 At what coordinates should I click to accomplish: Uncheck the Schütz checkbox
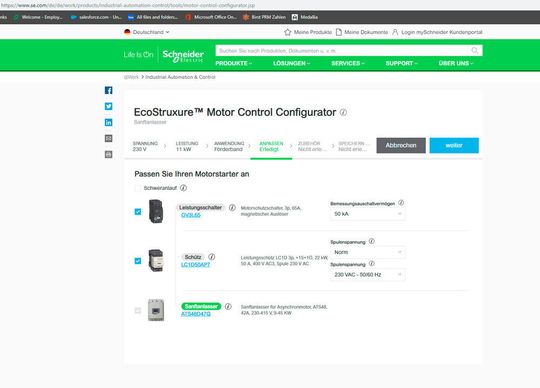(138, 261)
